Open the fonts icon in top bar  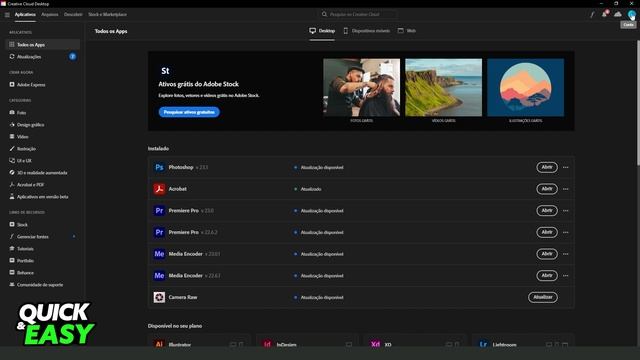(592, 14)
